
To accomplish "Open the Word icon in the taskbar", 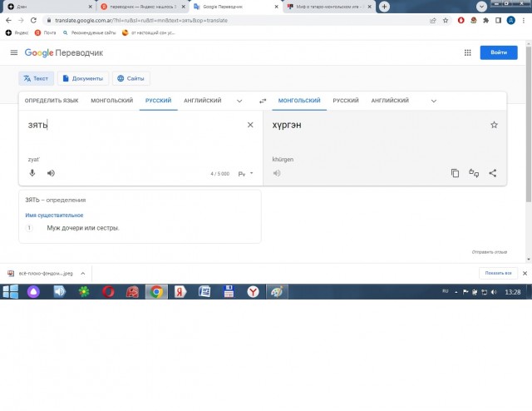I will [204, 292].
